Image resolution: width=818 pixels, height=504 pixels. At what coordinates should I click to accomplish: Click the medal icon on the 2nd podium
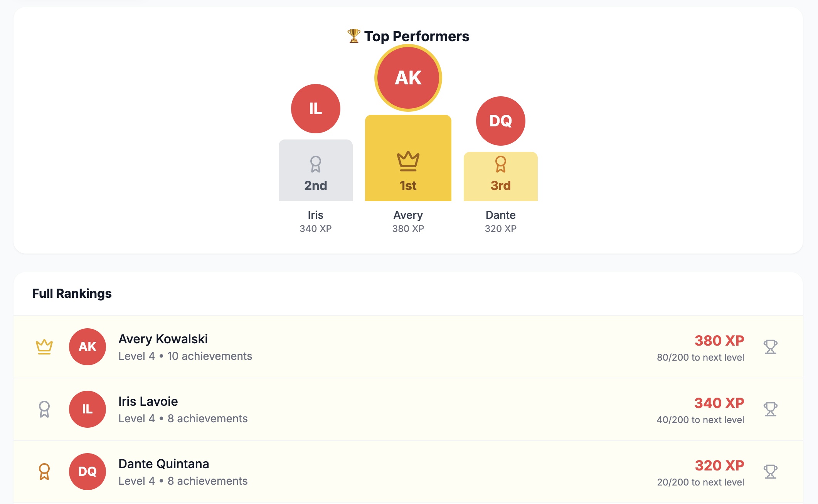coord(315,164)
